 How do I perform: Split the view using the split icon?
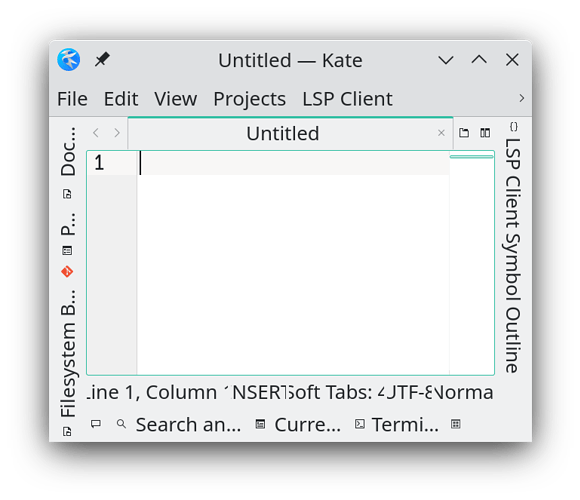[x=485, y=133]
